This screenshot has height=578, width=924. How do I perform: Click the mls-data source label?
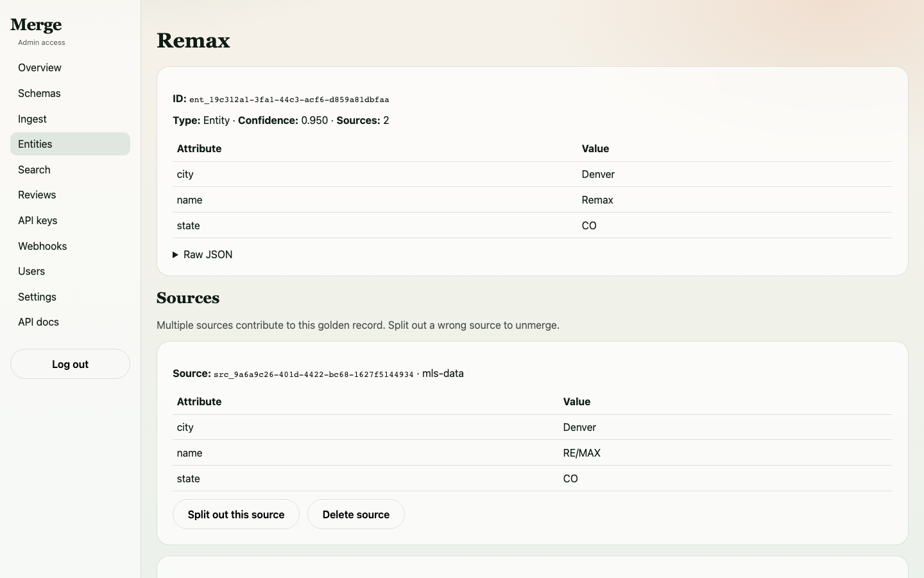(x=443, y=374)
